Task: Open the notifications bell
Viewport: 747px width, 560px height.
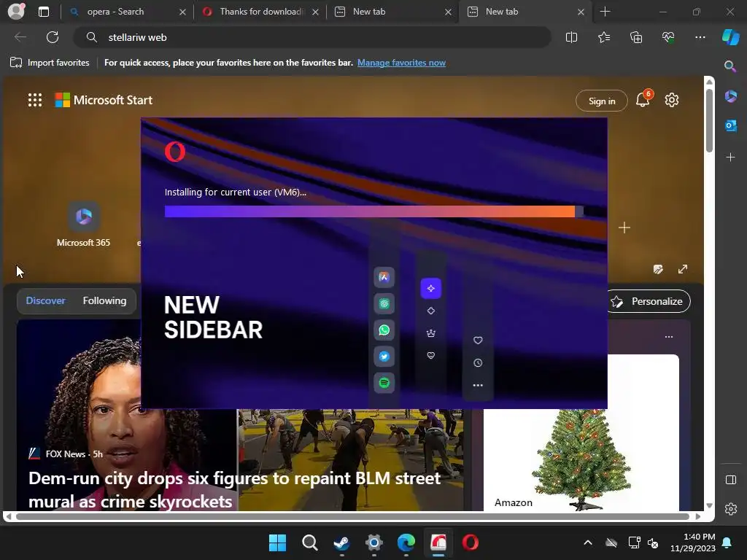Action: click(x=643, y=99)
